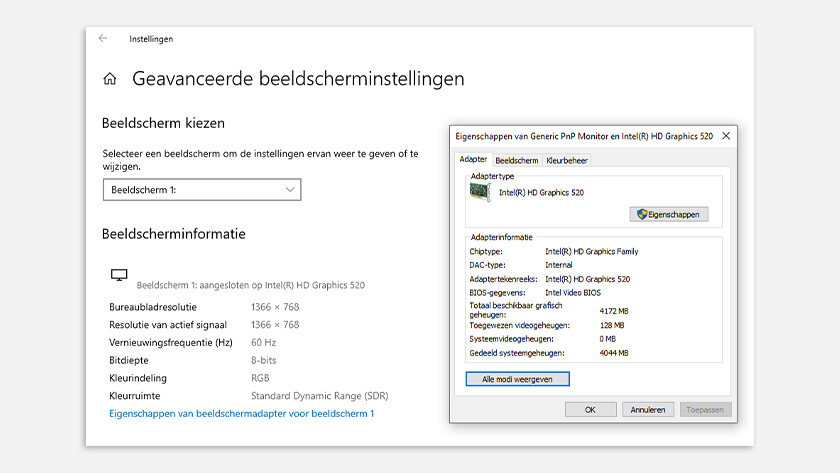Click the 4172 MB total graphics memory value

tap(613, 311)
